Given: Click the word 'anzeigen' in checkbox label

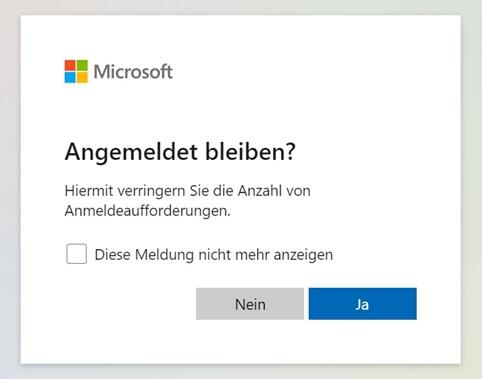Looking at the screenshot, I should click(303, 256).
